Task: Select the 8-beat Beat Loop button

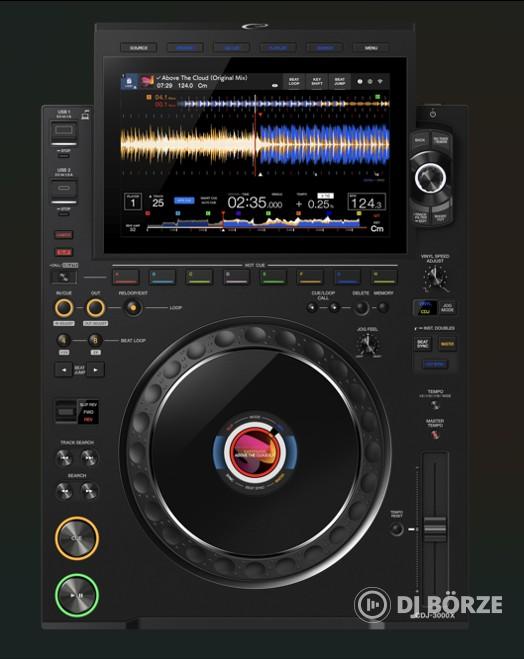Action: (x=95, y=340)
